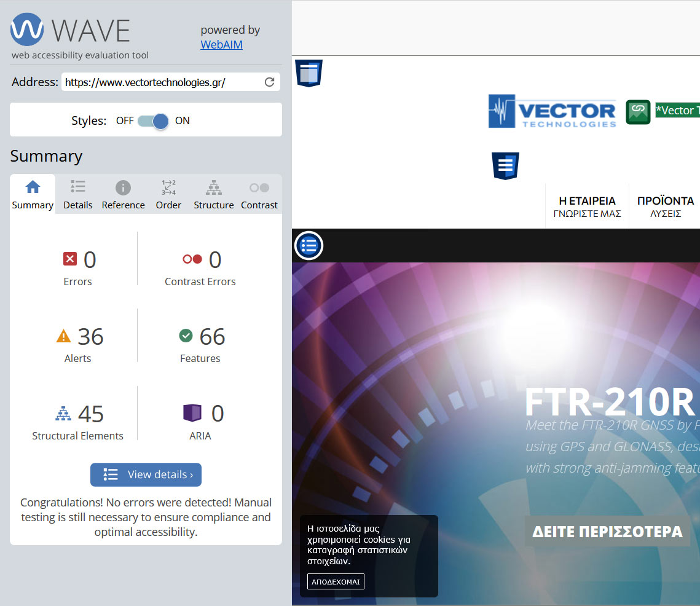
Task: Toggle the Styles switch
Action: tap(152, 120)
